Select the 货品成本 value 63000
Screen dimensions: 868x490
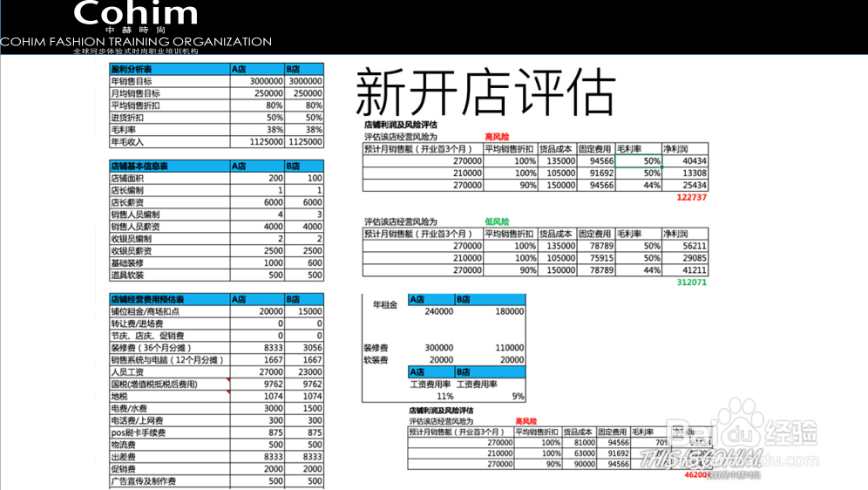(584, 453)
